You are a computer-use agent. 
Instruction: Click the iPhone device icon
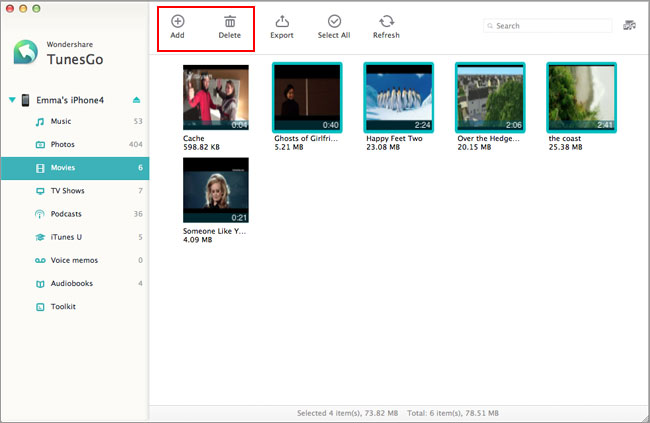[26, 100]
